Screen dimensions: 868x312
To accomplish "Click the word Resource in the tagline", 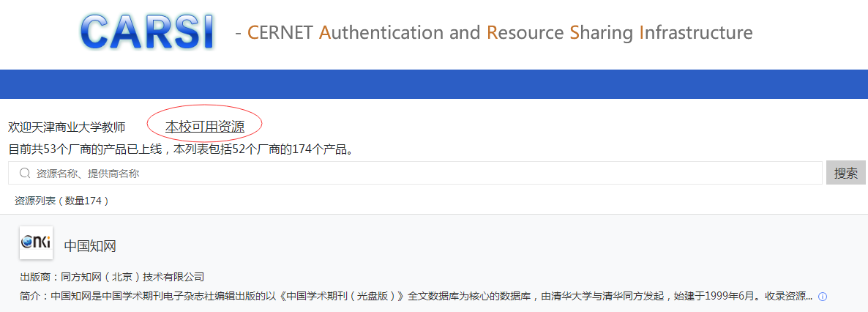I will tap(525, 33).
